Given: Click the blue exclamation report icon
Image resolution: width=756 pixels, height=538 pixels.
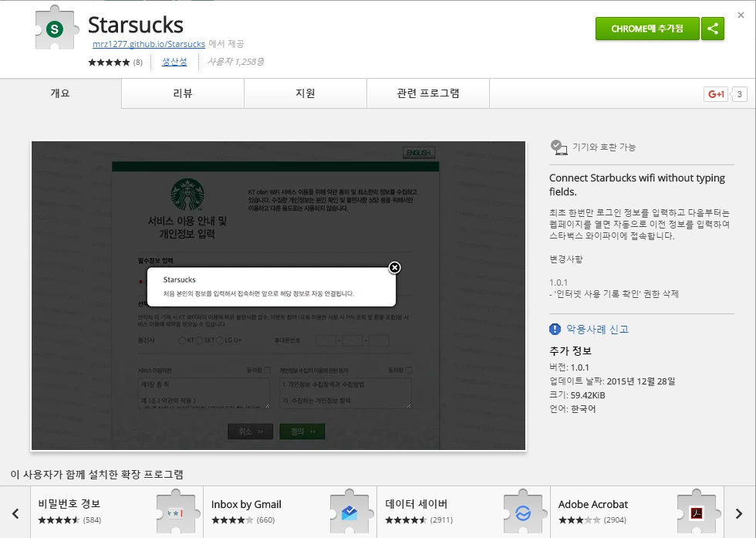Looking at the screenshot, I should (555, 329).
